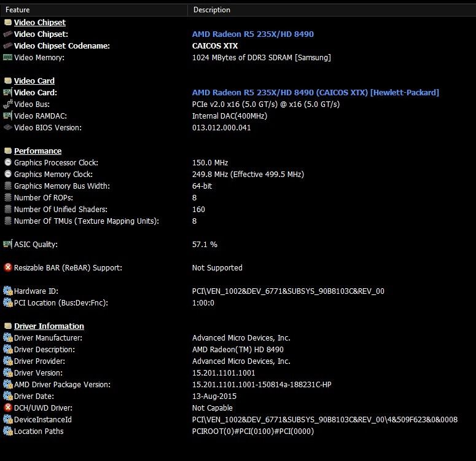Select the Not Capable DCH/UWD value

point(212,408)
